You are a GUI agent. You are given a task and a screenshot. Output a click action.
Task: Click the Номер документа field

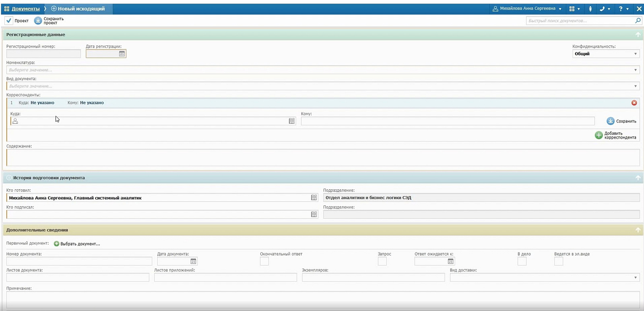(x=79, y=261)
